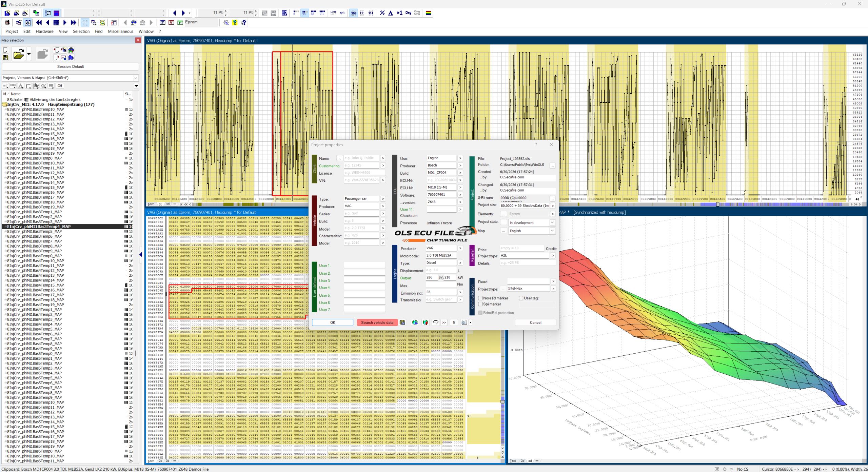Switch to binary 111 number format

(371, 13)
